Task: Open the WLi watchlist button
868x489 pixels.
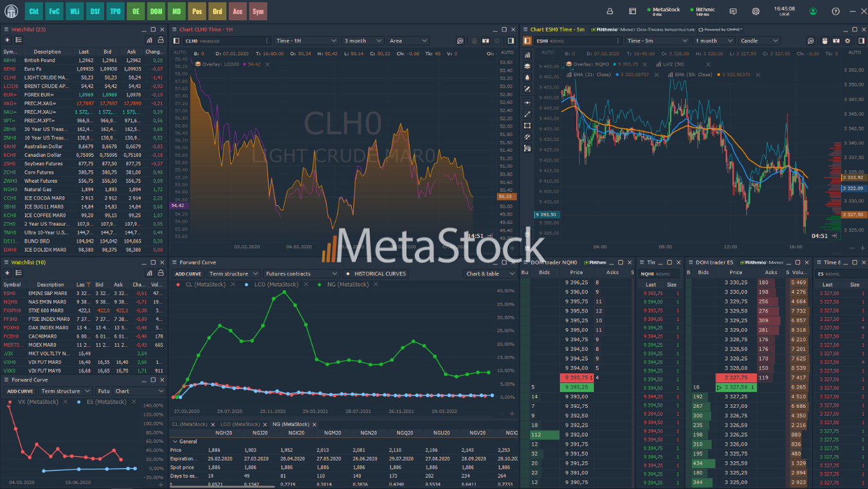Action: click(x=75, y=11)
